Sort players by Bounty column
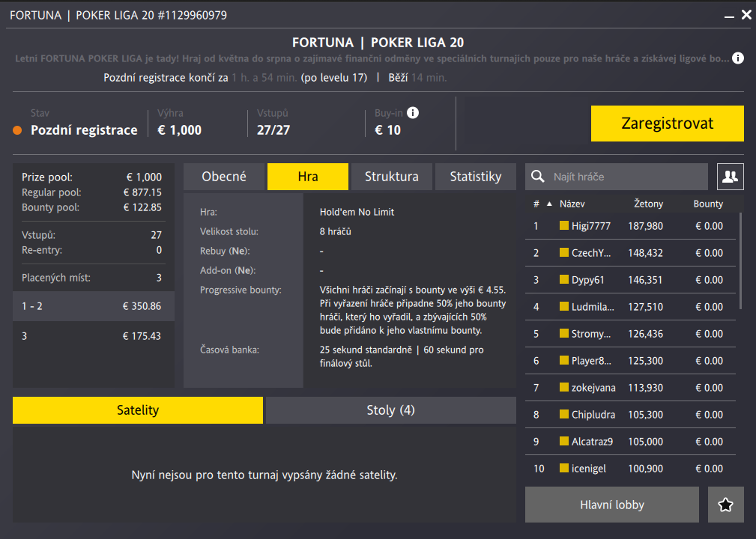 (708, 204)
